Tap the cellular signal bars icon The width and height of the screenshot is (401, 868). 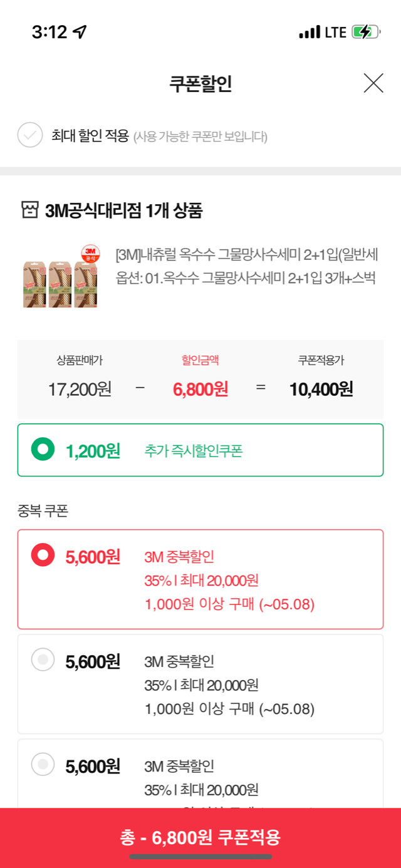point(310,32)
